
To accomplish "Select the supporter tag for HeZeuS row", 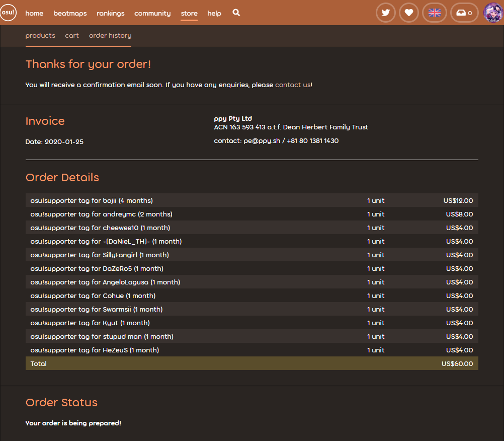I will (252, 350).
